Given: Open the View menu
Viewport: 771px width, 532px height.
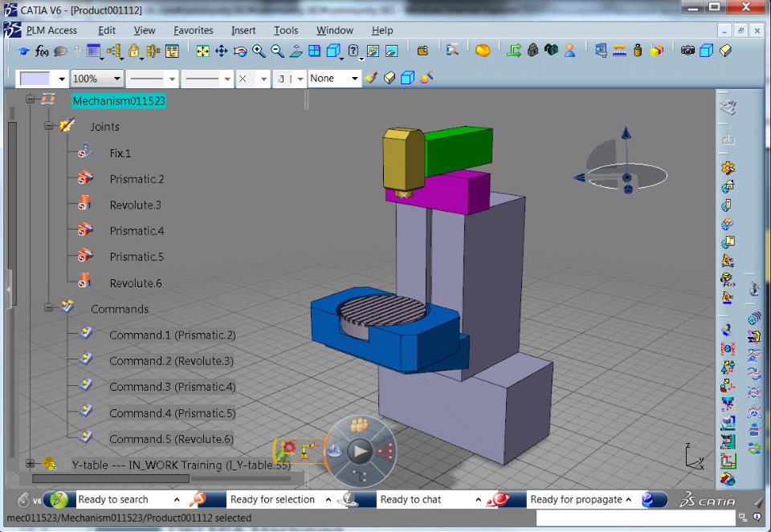Looking at the screenshot, I should 145,30.
